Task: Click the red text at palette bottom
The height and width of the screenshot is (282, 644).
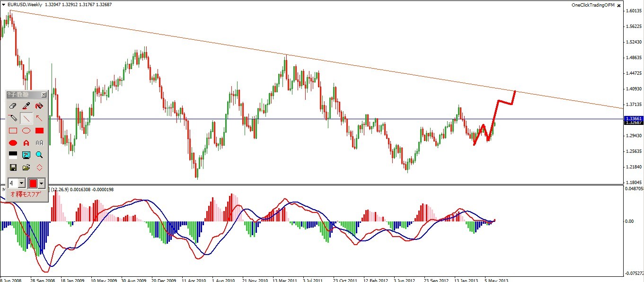Action: point(26,194)
